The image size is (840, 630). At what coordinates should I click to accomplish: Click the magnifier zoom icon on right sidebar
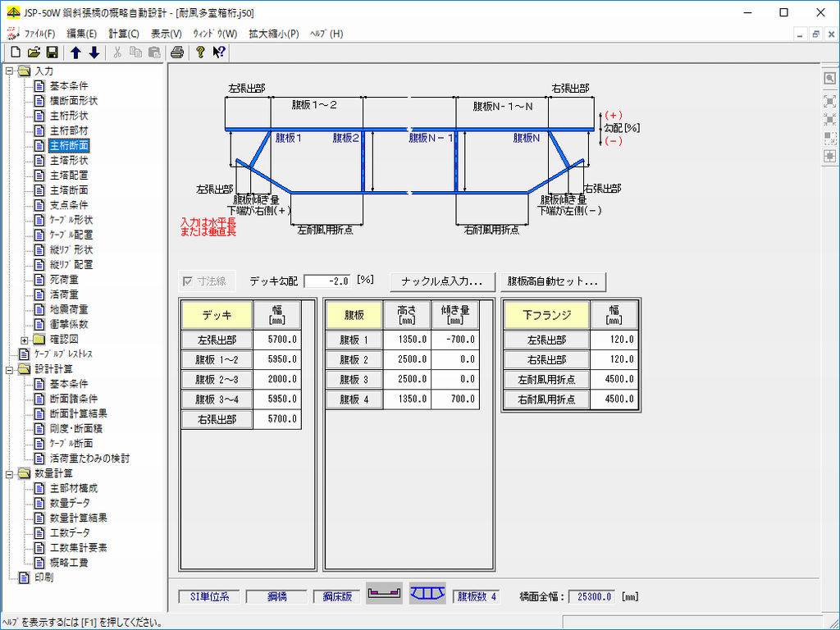[x=829, y=78]
